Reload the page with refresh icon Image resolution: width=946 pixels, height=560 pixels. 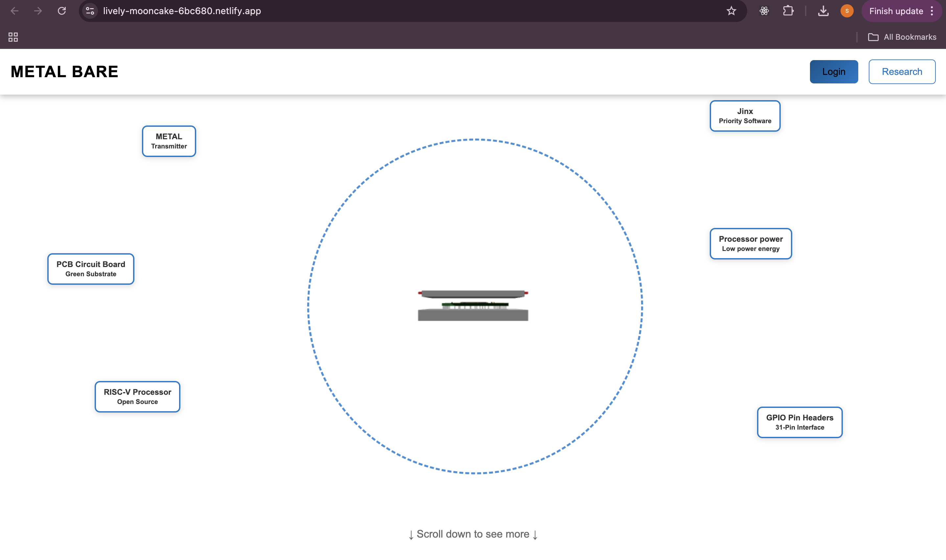[62, 11]
